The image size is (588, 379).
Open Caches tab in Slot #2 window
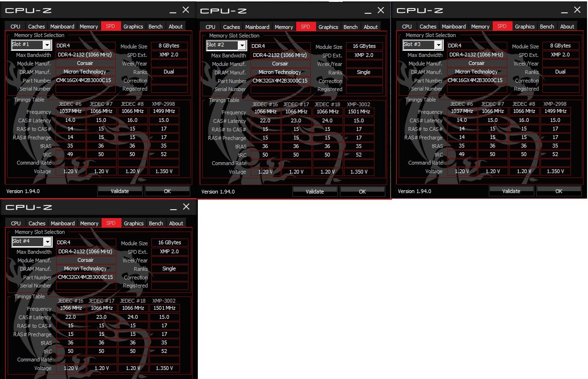(x=232, y=27)
